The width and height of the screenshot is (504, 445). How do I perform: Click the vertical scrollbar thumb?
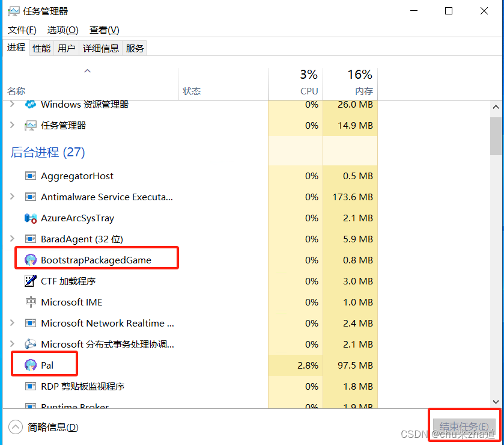pyautogui.click(x=496, y=136)
